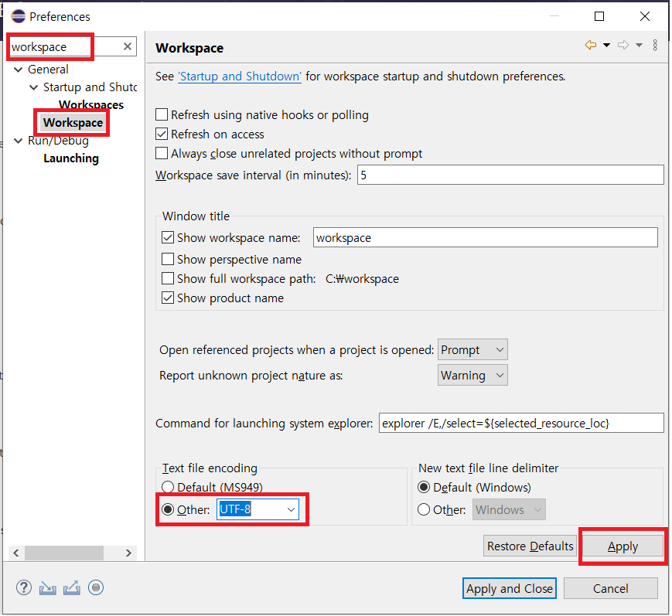Image resolution: width=672 pixels, height=616 pixels.
Task: Click the tree horizontal scrollbar thumb
Action: (x=64, y=553)
